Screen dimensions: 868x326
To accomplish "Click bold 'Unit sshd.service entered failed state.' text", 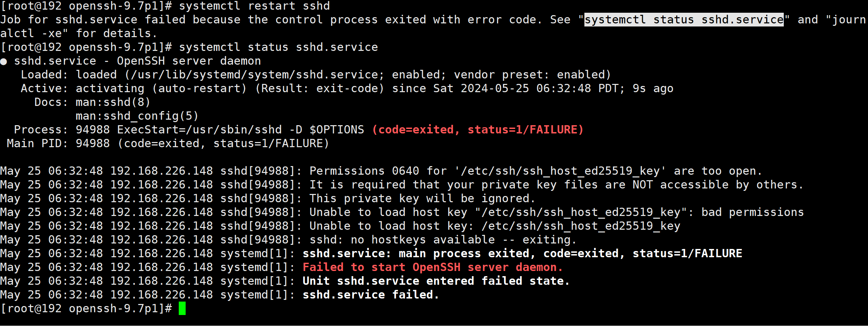I will [x=436, y=281].
